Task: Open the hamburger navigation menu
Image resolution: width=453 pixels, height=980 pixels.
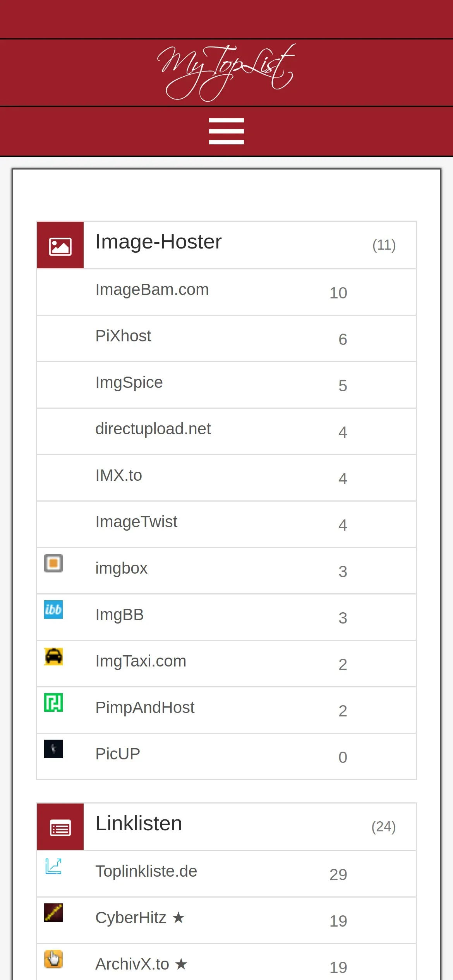Action: (x=226, y=131)
